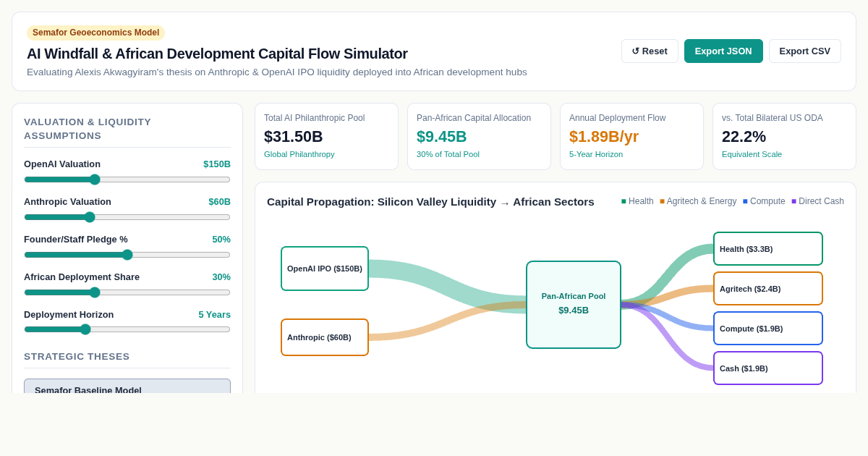Click the Capital Propagation chart title
Screen dimensions: 868x456
click(430, 202)
